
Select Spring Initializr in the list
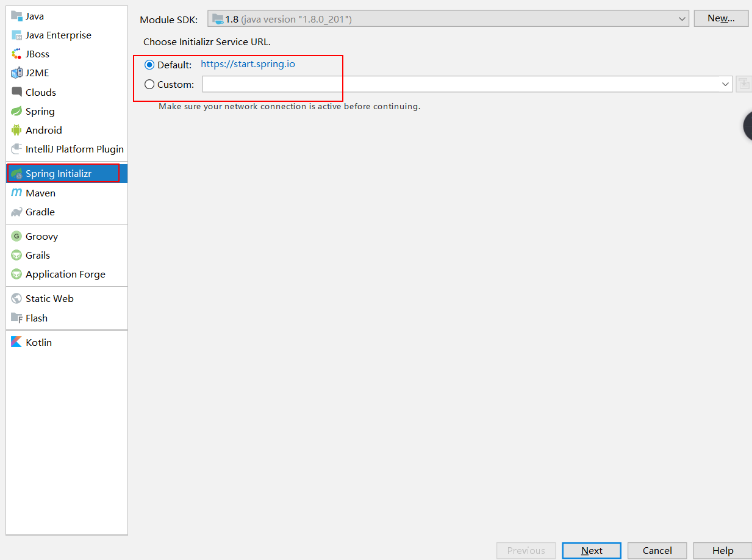pyautogui.click(x=67, y=174)
